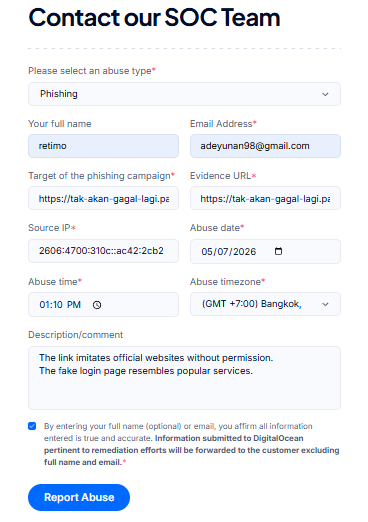
Task: Expand the abuse type dropdown chevron
Action: tap(325, 94)
